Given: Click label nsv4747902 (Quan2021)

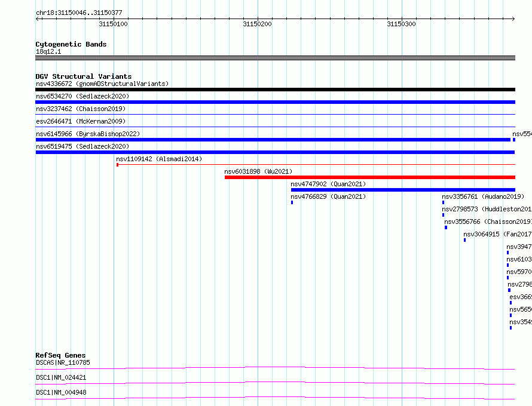Looking at the screenshot, I should pyautogui.click(x=328, y=184).
